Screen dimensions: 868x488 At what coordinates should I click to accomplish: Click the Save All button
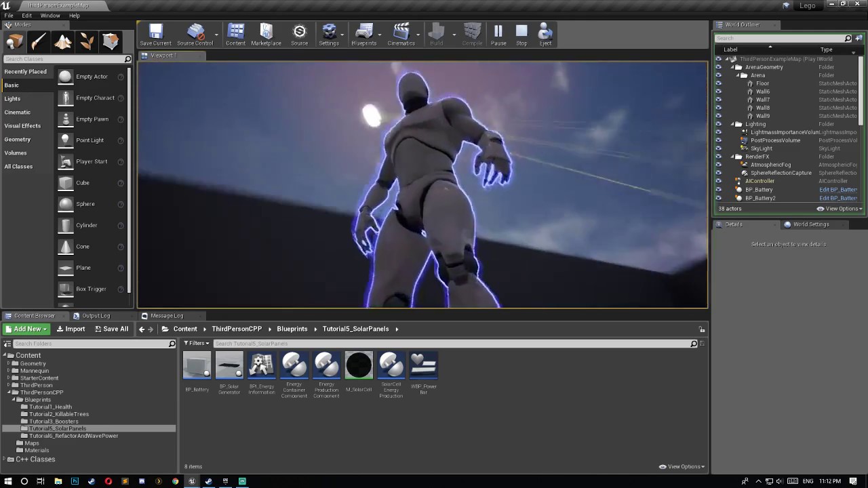[x=111, y=329]
